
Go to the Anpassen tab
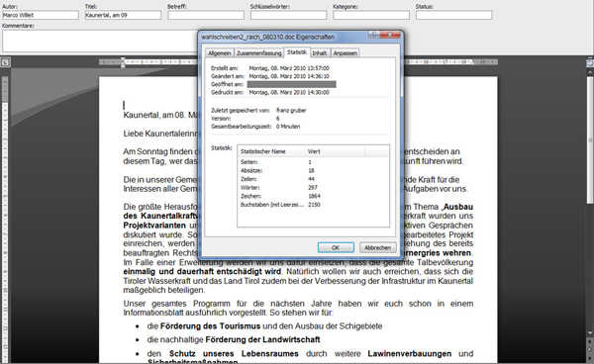346,53
